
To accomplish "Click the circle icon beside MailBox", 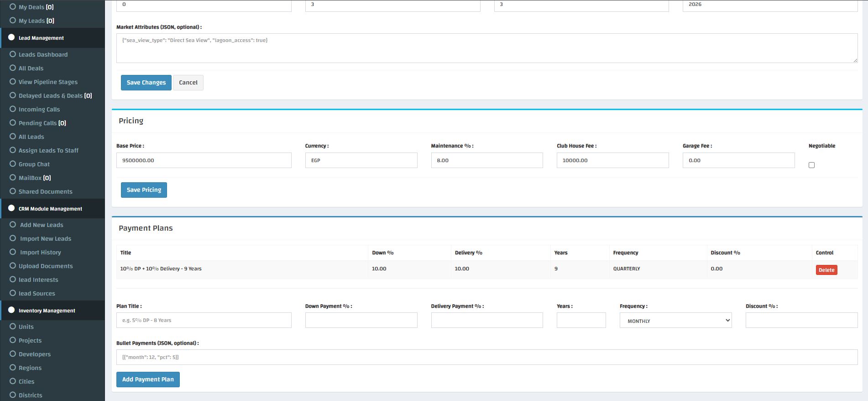I will (13, 177).
